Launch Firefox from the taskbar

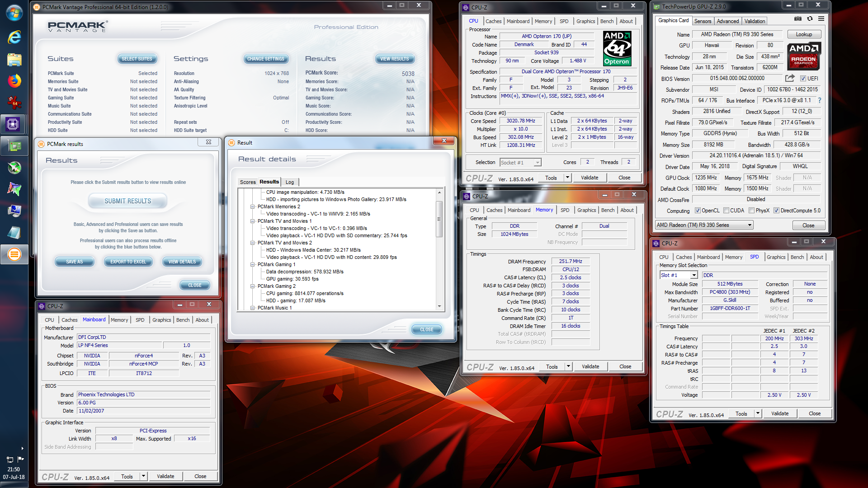tap(14, 81)
